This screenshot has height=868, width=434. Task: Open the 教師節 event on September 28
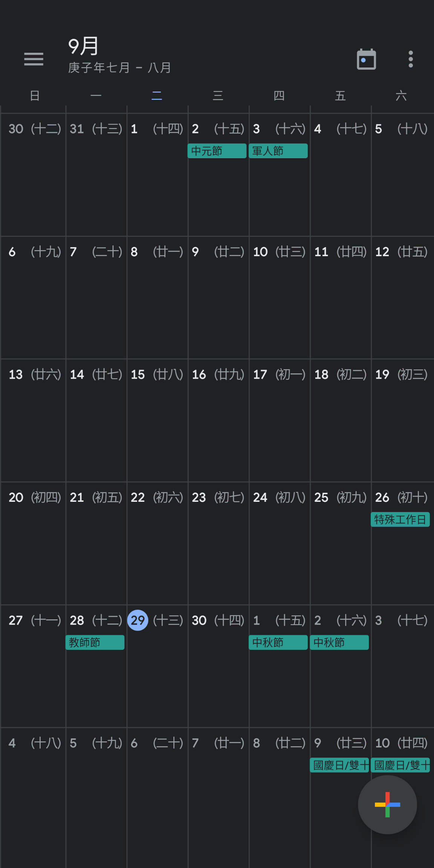[x=95, y=642]
